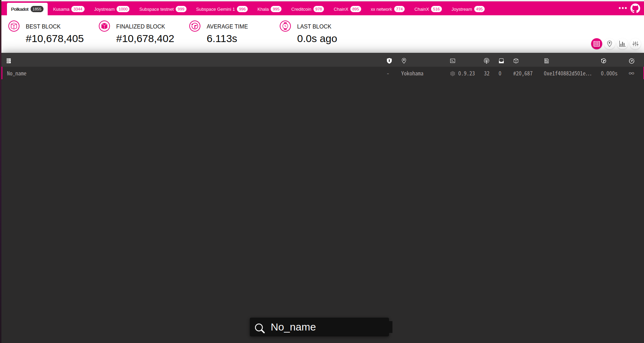The height and width of the screenshot is (343, 644).
Task: Open the hidden networks ellipsis menu
Action: 622,8
